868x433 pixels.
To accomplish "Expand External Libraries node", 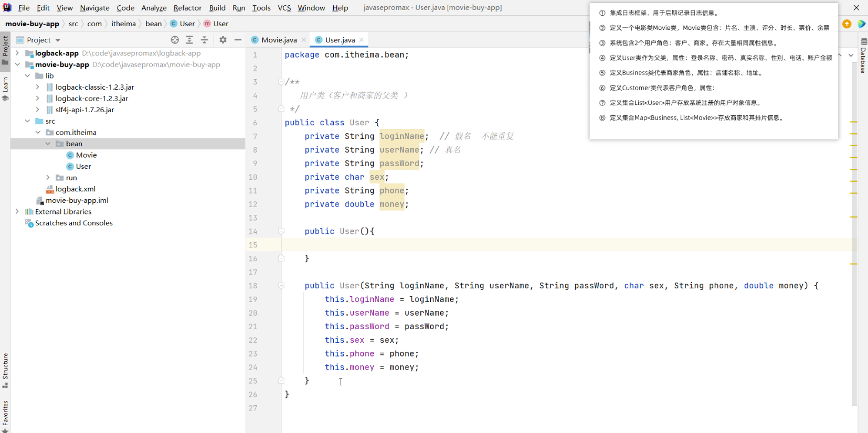I will pyautogui.click(x=17, y=212).
